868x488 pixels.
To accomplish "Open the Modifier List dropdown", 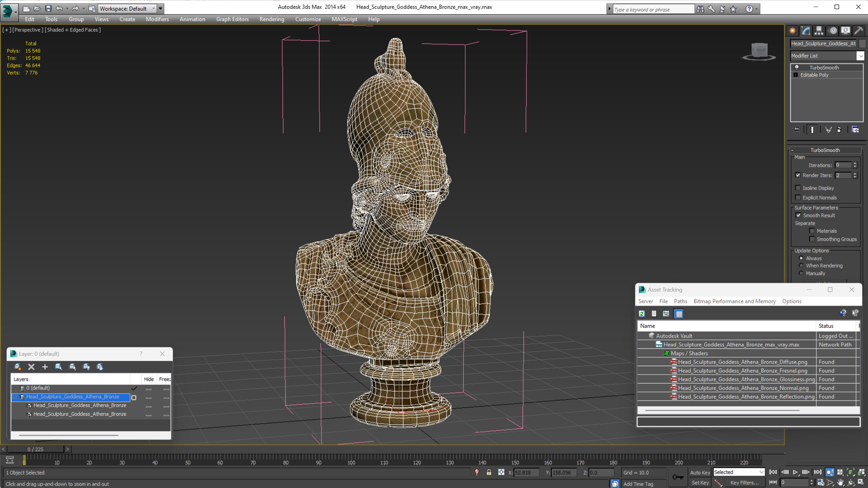I will (x=861, y=56).
